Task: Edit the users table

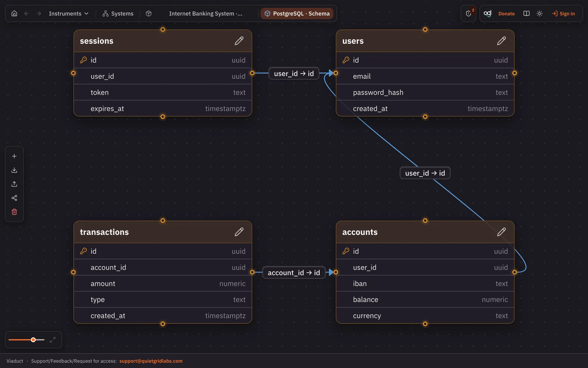Action: 501,41
